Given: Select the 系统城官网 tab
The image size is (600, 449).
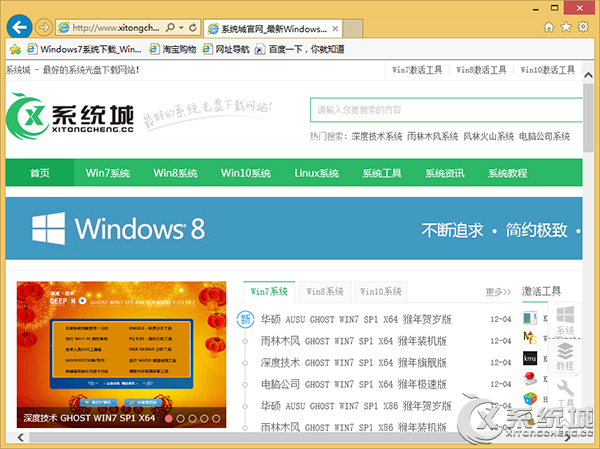Looking at the screenshot, I should coord(273,28).
